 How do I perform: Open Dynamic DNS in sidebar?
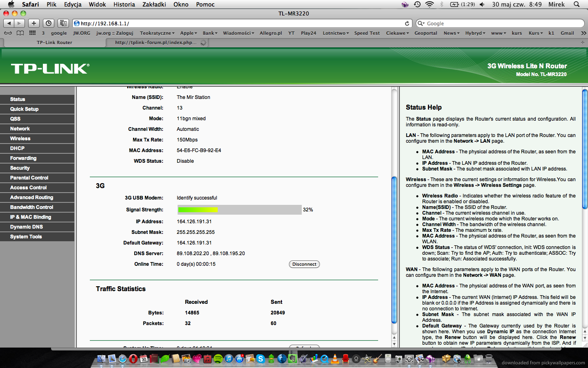pos(37,227)
